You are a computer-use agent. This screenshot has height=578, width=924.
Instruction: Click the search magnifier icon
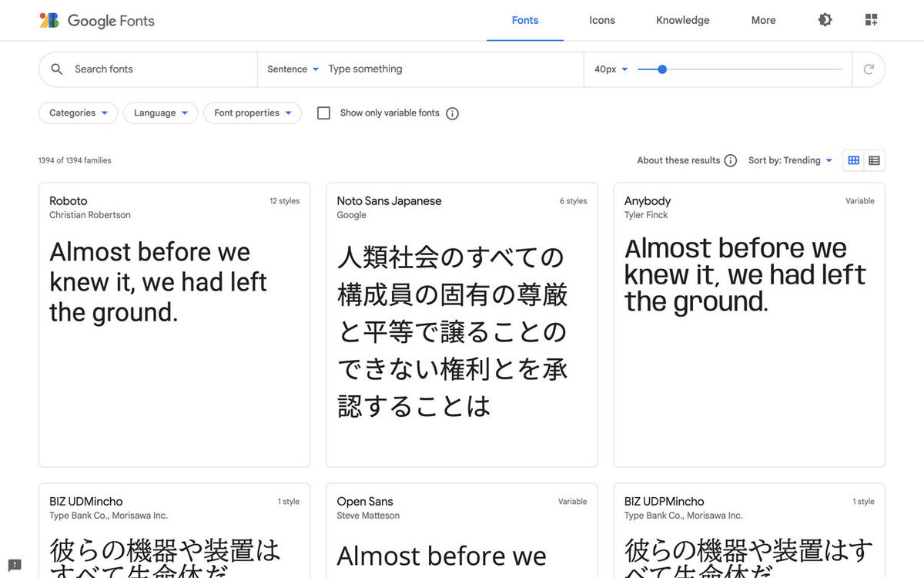[57, 69]
